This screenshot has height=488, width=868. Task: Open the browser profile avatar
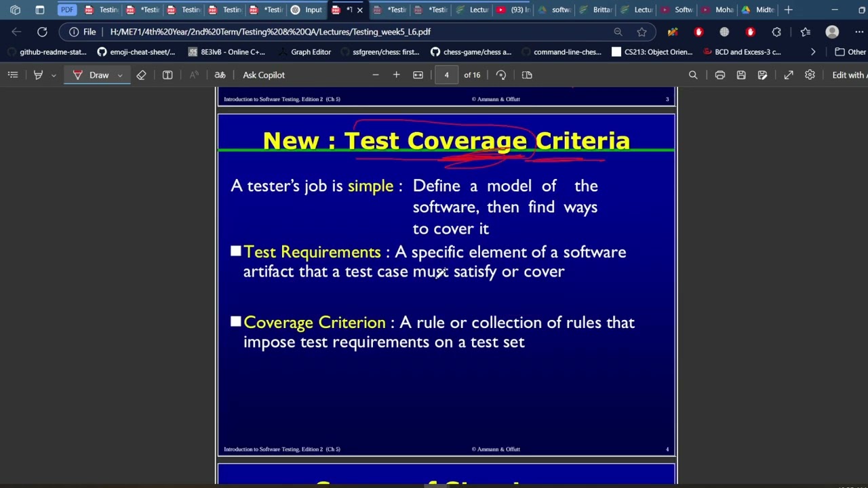[x=832, y=32]
